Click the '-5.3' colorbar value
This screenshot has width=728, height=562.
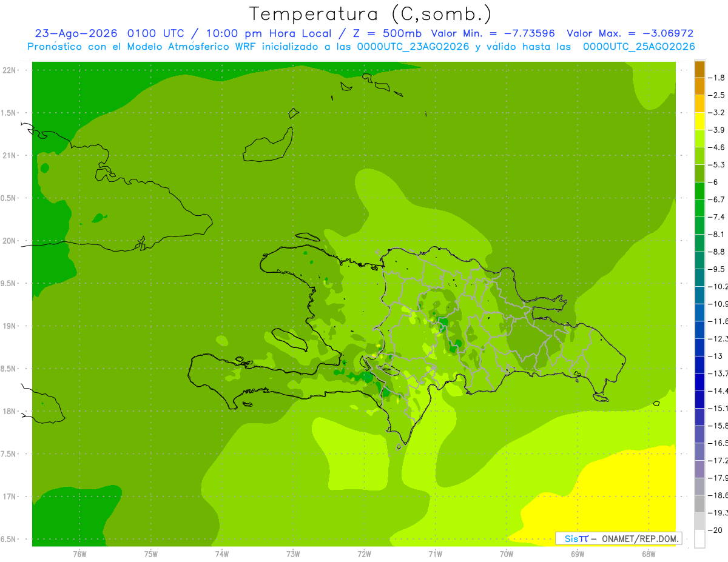coord(716,164)
